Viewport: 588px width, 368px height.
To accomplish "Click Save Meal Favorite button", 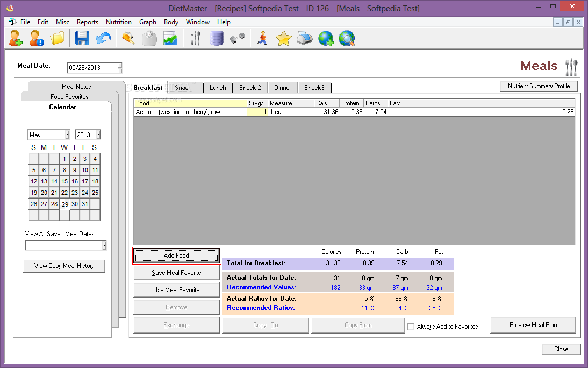I will point(176,273).
